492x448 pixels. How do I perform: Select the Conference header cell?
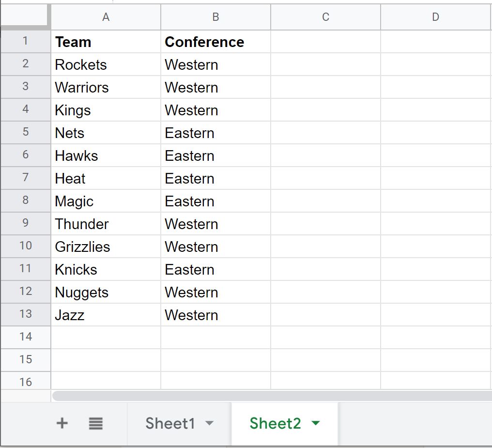click(215, 42)
